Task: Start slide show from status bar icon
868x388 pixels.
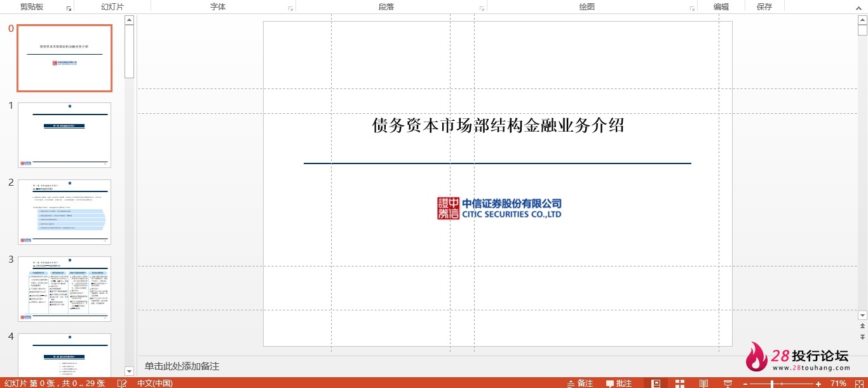Action: click(728, 383)
